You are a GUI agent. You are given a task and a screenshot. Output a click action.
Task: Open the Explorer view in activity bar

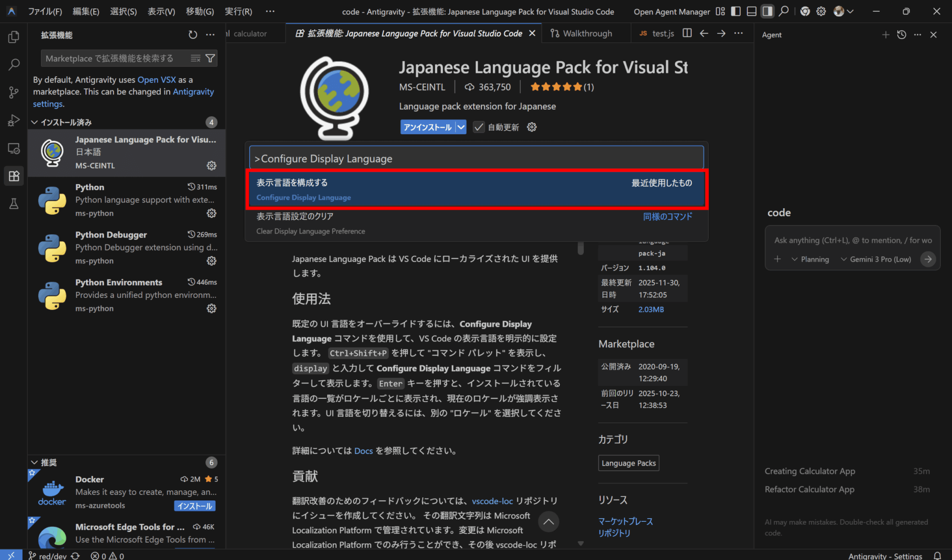click(x=14, y=37)
